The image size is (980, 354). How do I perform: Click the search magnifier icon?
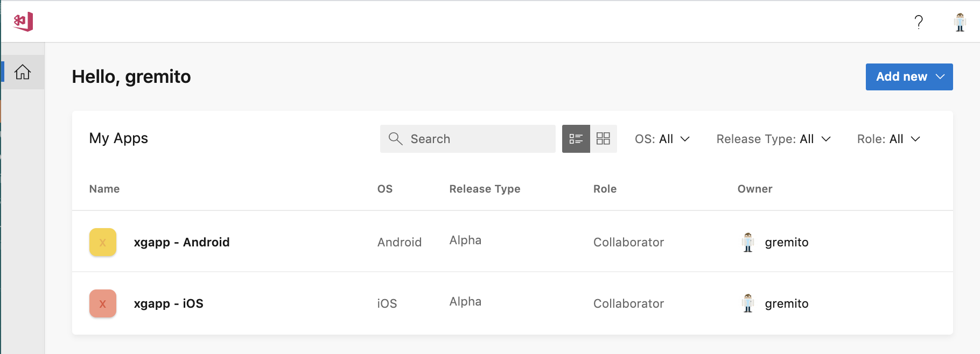[396, 139]
